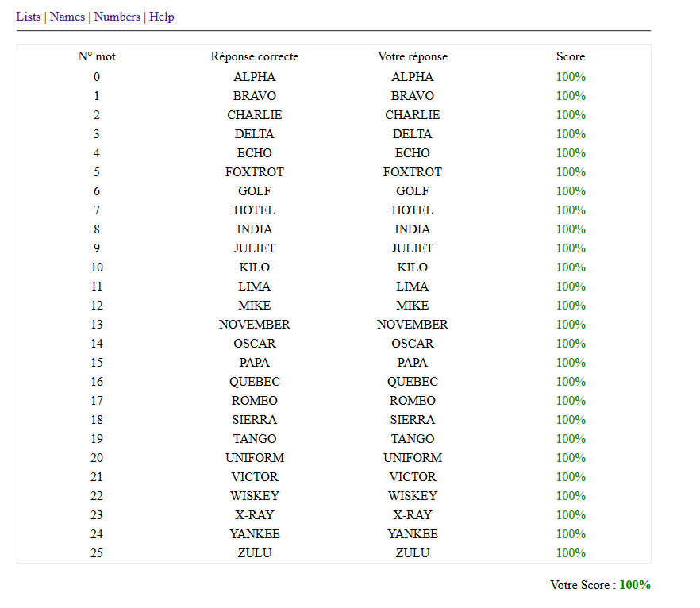
Task: Click the Score column header
Action: point(571,56)
